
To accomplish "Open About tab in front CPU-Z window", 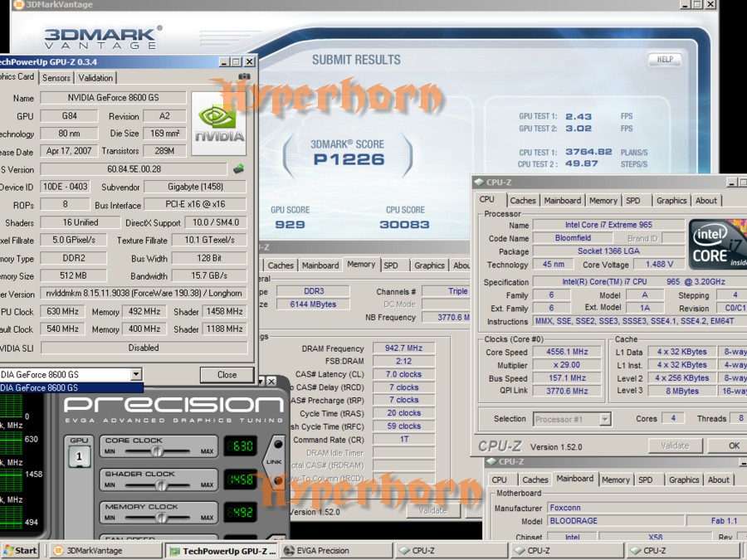I will 706,201.
